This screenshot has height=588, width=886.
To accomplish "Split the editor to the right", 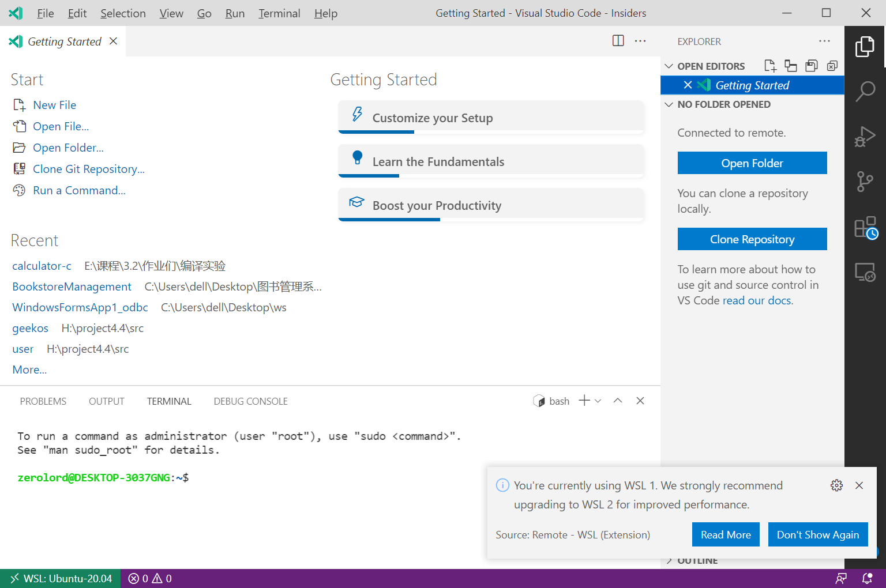I will pyautogui.click(x=618, y=40).
